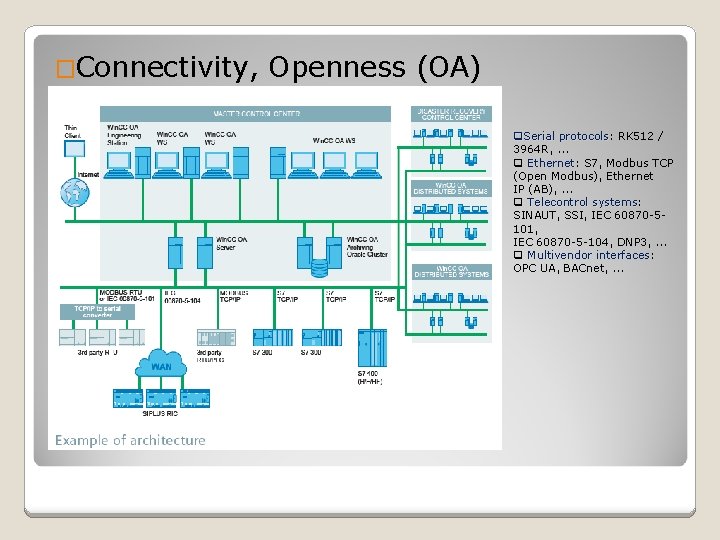Click the Multivendor interfaces: heading text
Screen dimensions: 720x540
point(591,255)
